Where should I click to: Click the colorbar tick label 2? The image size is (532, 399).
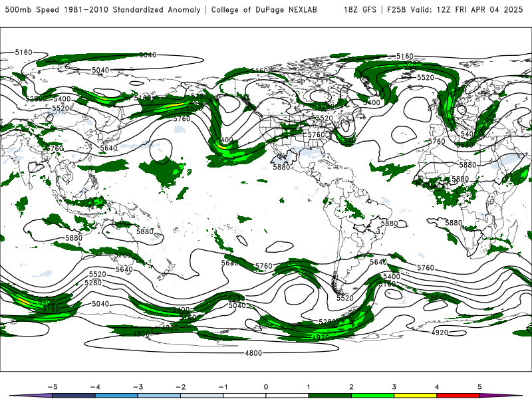coord(351,387)
